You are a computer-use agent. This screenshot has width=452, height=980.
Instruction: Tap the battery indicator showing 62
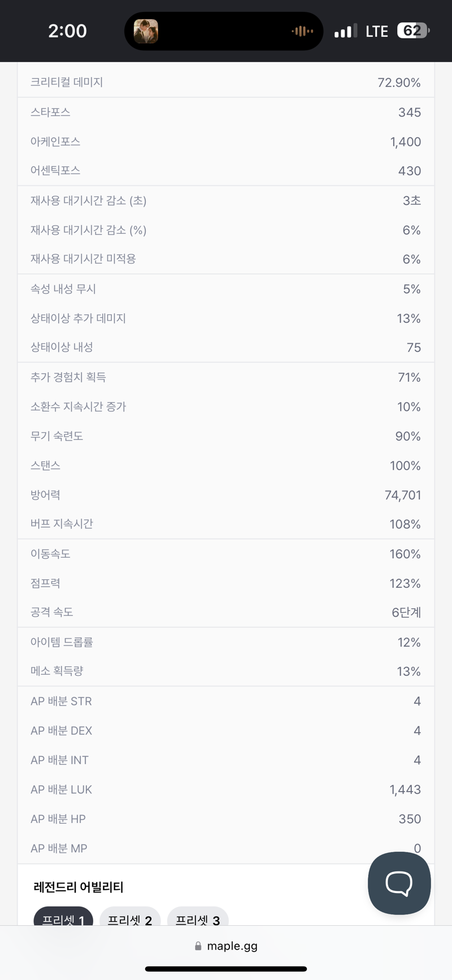(413, 31)
